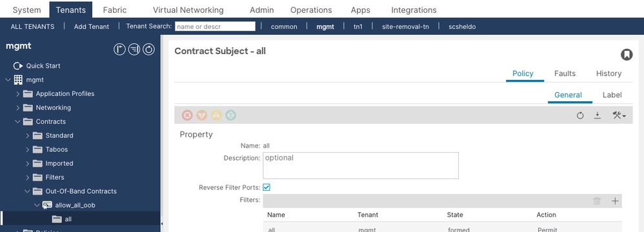
Task: Click the bookmark icon beside Contract Subject
Action: 627,55
